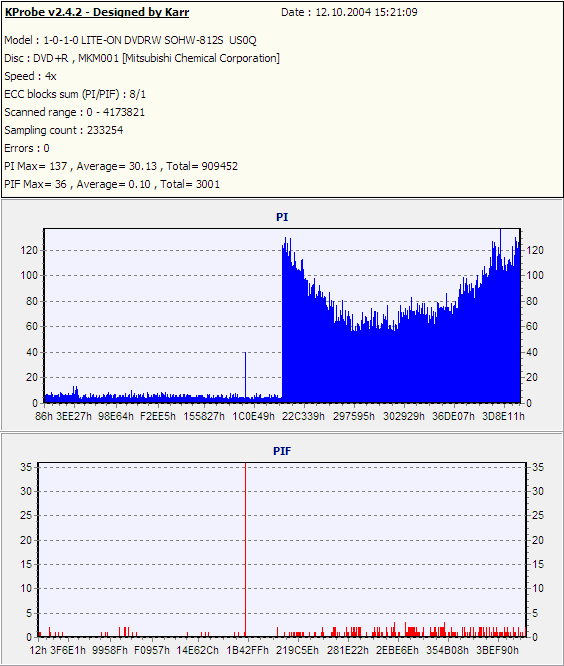Click the Date 12.10.2004 text

[349, 12]
